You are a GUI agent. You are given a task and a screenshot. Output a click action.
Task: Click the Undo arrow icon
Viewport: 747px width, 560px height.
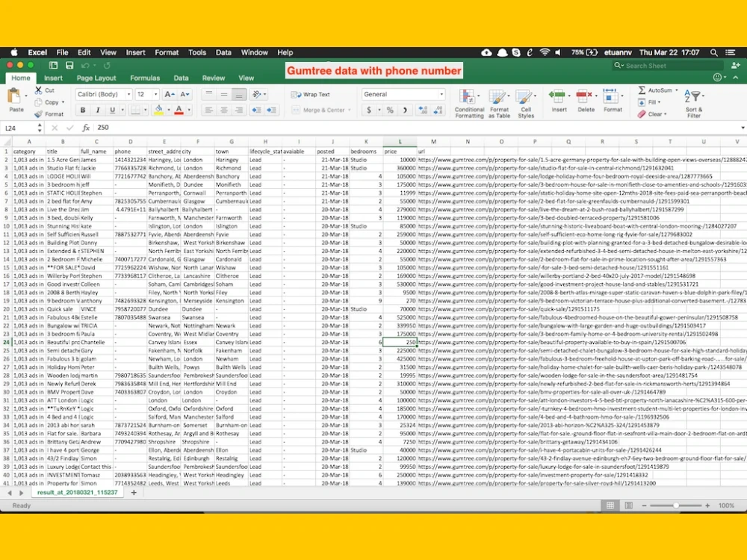point(85,65)
